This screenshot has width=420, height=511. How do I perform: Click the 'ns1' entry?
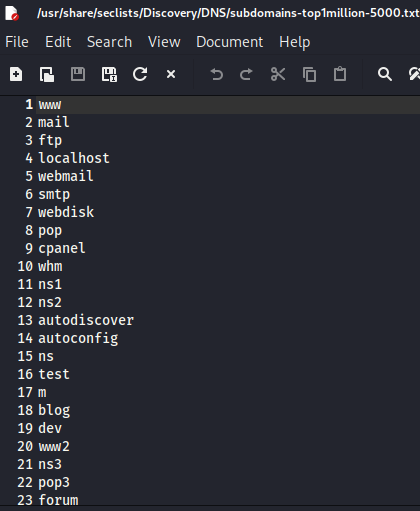[x=50, y=284]
